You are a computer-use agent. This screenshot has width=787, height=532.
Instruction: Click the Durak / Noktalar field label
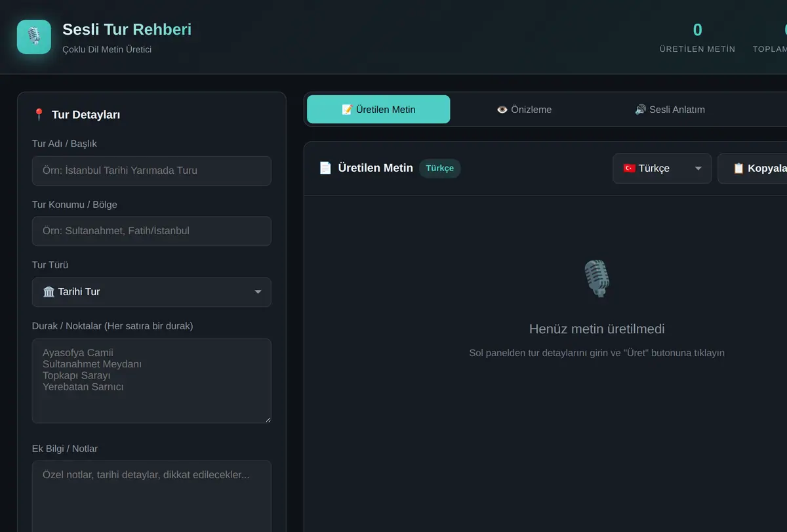[113, 326]
